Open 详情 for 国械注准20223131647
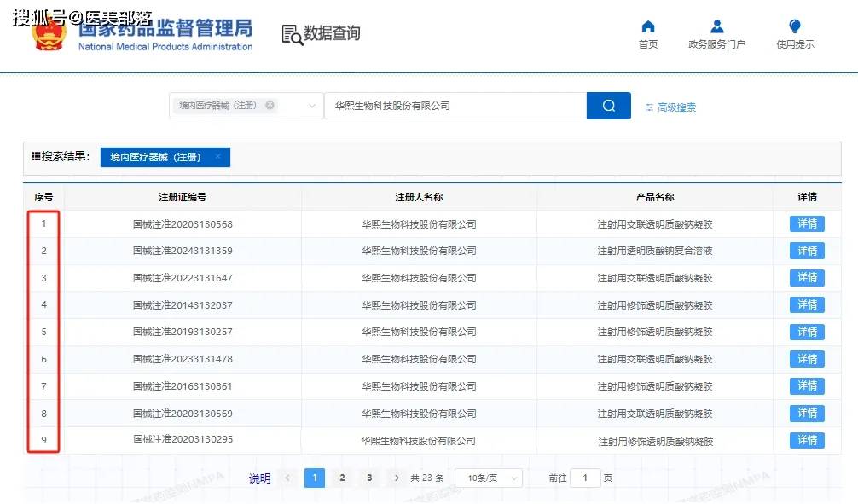 click(807, 278)
